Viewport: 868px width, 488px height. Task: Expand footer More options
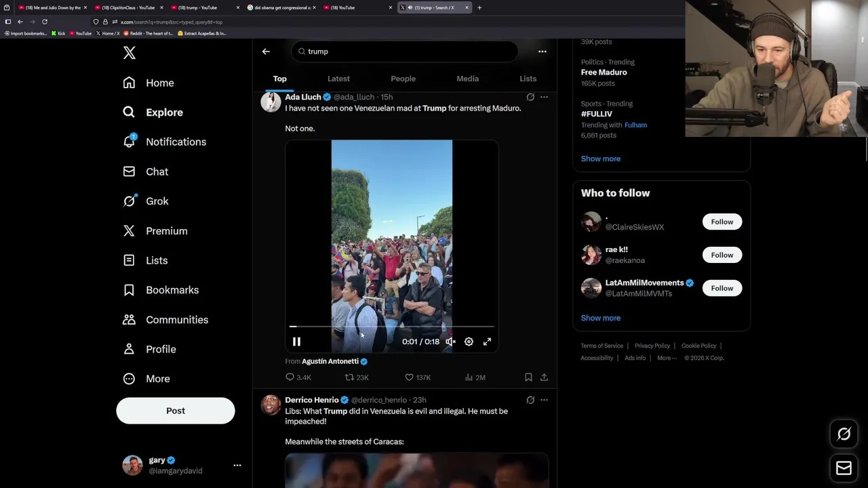click(x=667, y=358)
